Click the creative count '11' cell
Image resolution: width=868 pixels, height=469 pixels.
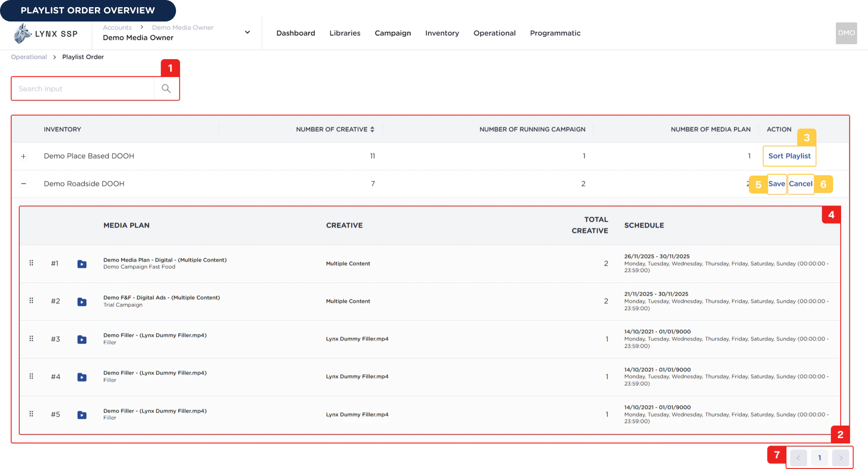pos(373,156)
